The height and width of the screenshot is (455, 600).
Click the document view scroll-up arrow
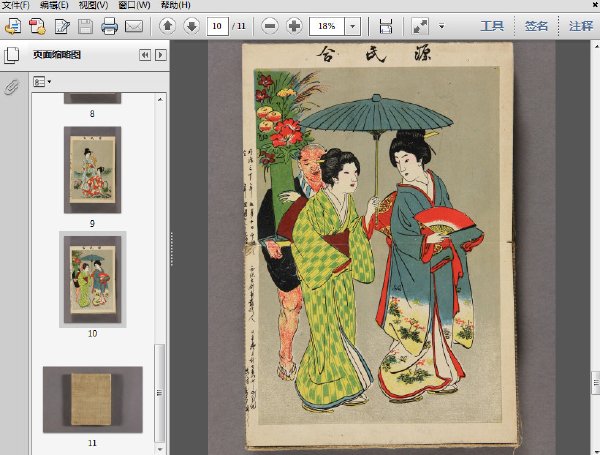click(x=596, y=46)
